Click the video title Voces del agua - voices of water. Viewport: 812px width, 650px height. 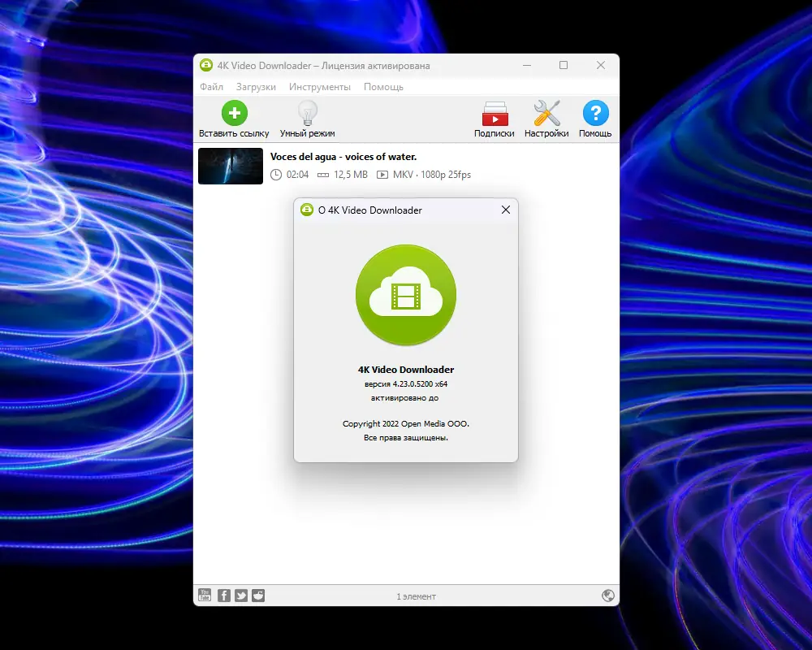pyautogui.click(x=343, y=157)
